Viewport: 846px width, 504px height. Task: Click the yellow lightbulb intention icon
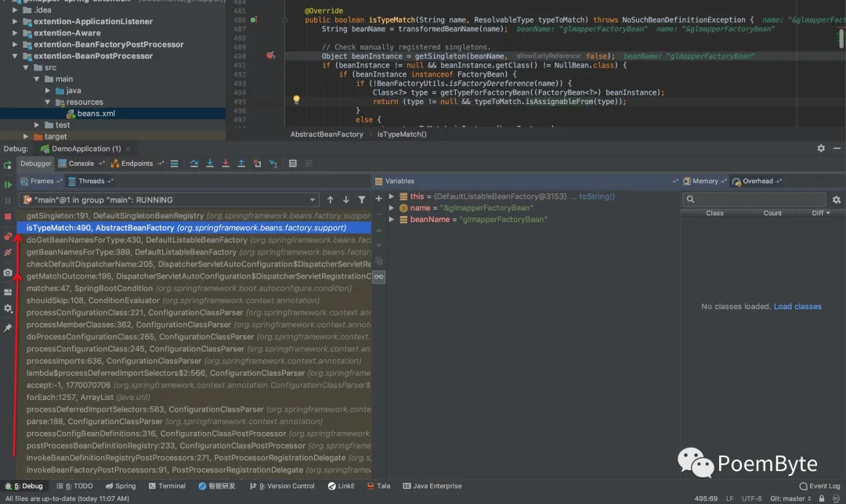296,99
